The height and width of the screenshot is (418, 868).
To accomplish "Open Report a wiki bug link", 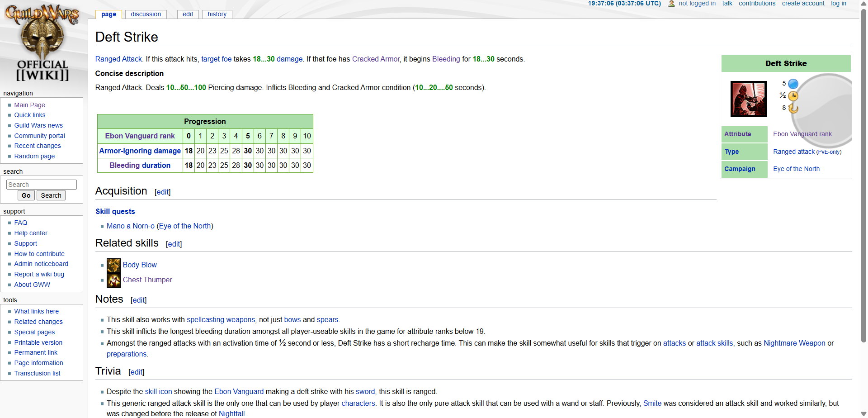I will pyautogui.click(x=39, y=274).
